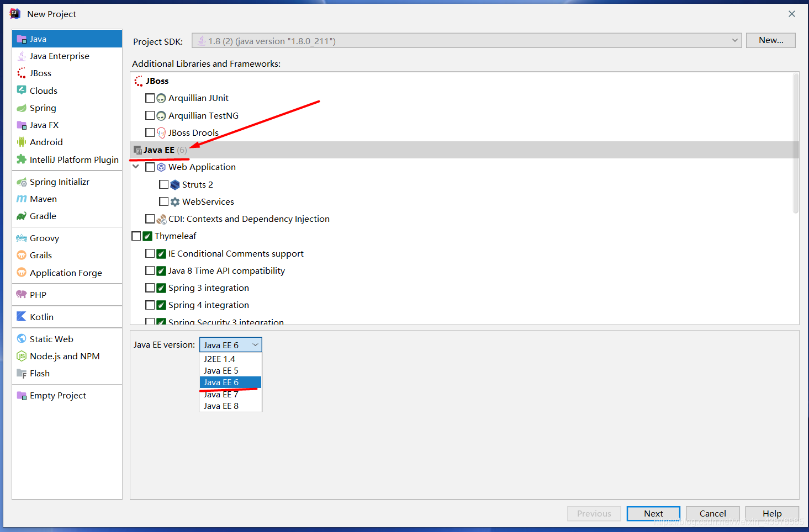Click the Previous button
Image resolution: width=809 pixels, height=532 pixels.
[x=594, y=513]
